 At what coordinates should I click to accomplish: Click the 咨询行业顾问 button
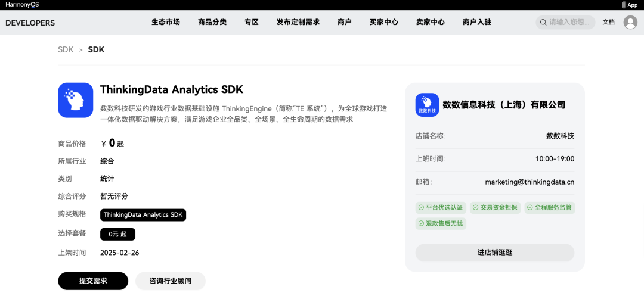click(x=171, y=281)
